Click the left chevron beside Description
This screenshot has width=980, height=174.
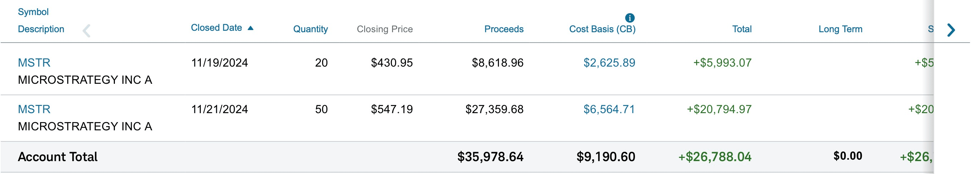(87, 30)
